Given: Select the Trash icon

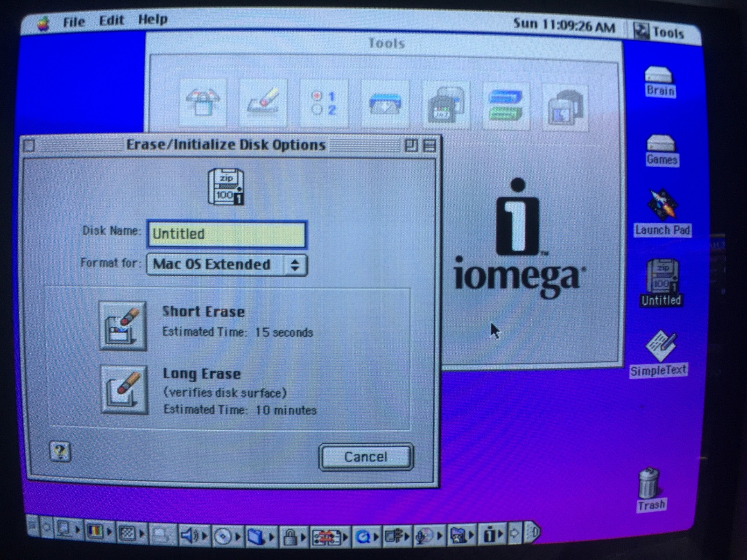Looking at the screenshot, I should (x=650, y=489).
